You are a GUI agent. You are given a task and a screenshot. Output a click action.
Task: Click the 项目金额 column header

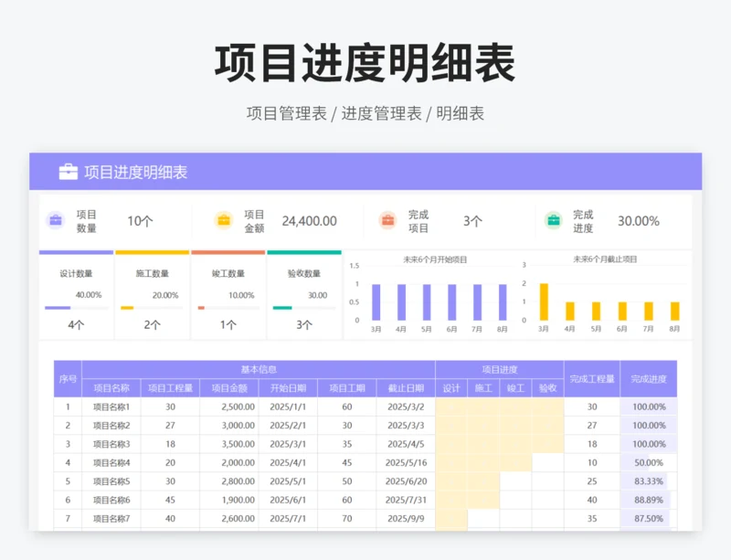coord(229,388)
